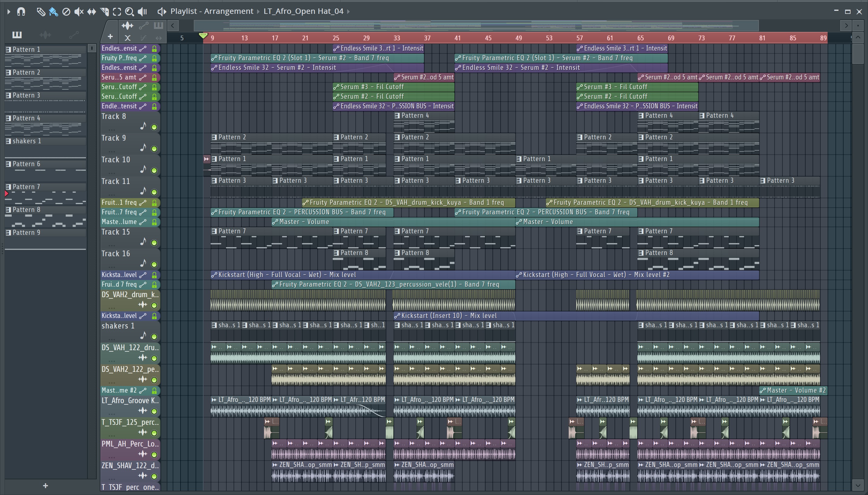Select the Delete tool in toolbar
This screenshot has width=868, height=495.
(x=66, y=11)
